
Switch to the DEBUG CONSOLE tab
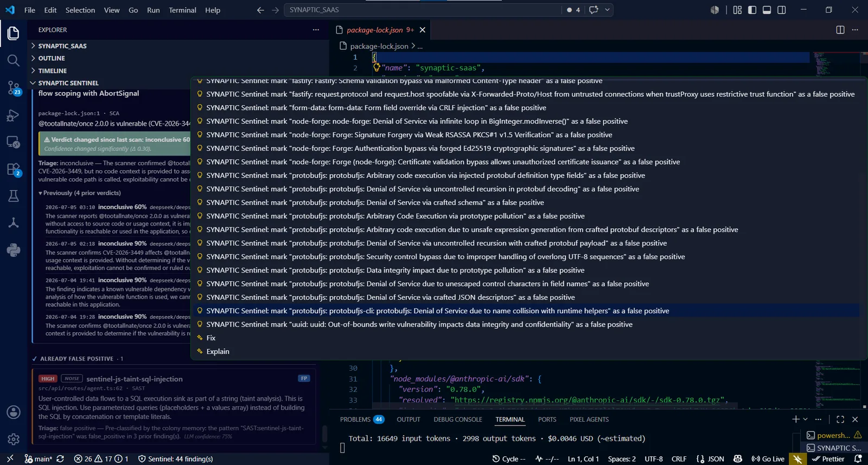pos(458,419)
